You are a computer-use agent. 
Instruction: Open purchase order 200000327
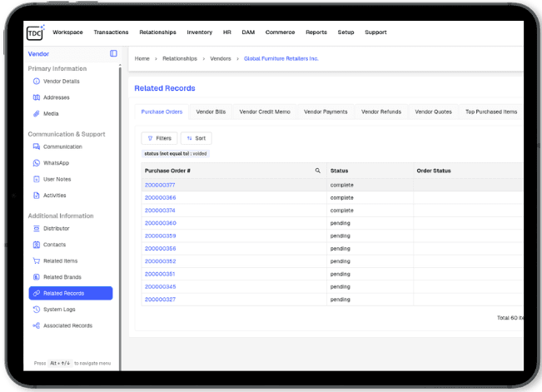[x=160, y=300]
